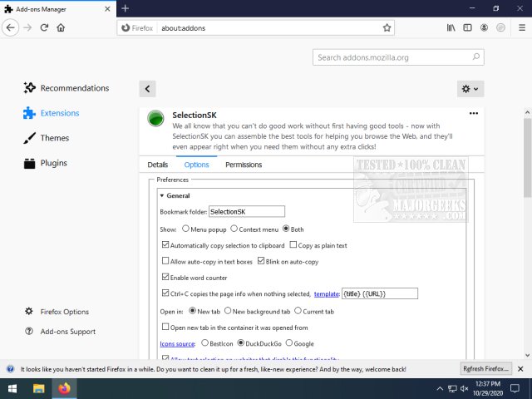This screenshot has height=399, width=532.
Task: Select Context menu radio option
Action: pyautogui.click(x=234, y=229)
